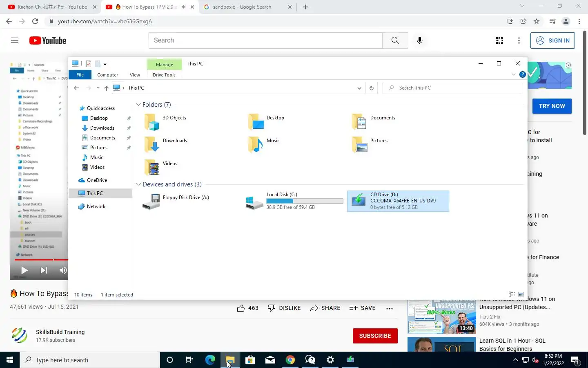Open recent locations dropdown arrow
Screen dimensions: 588x368
pos(98,88)
